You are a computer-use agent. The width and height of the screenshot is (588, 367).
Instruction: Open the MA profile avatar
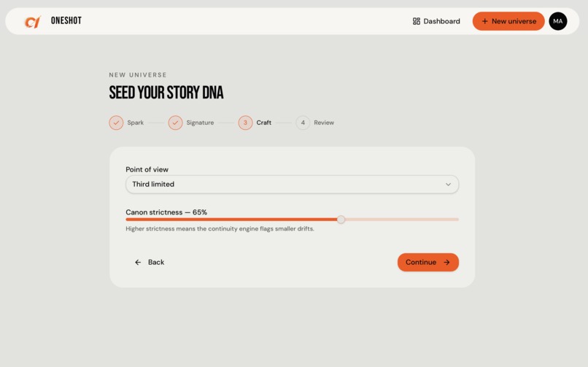(x=558, y=21)
